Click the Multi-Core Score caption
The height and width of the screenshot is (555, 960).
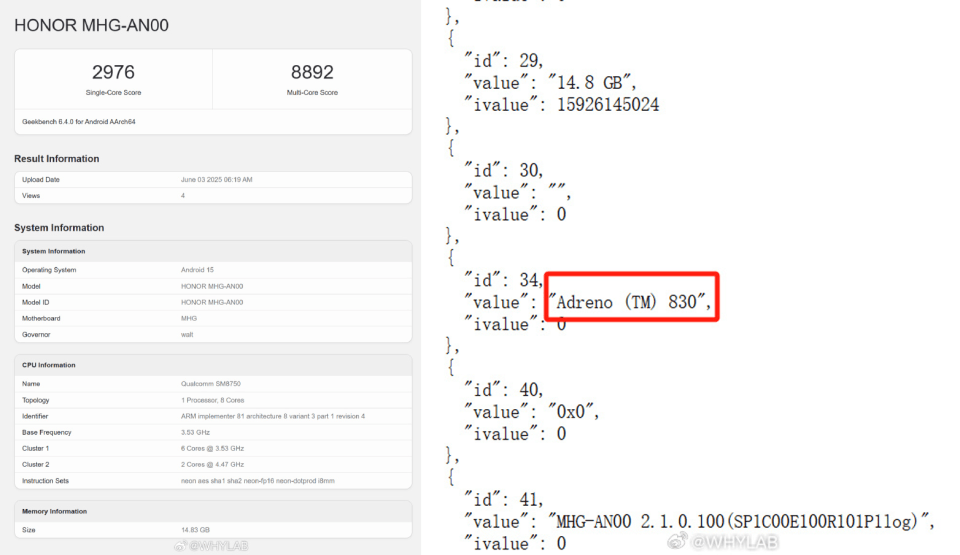(312, 92)
